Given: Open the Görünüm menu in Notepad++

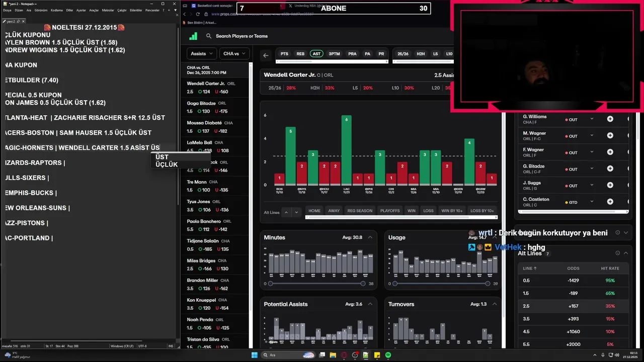Looking at the screenshot, I should [x=41, y=10].
